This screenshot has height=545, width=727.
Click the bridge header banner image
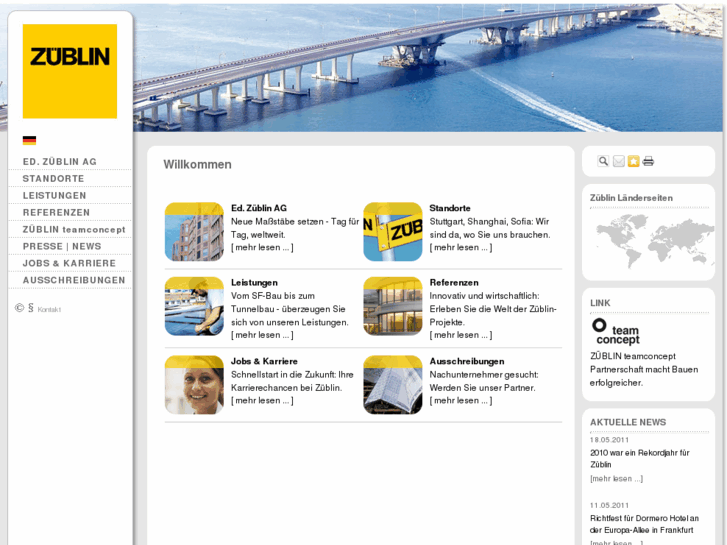[x=427, y=68]
